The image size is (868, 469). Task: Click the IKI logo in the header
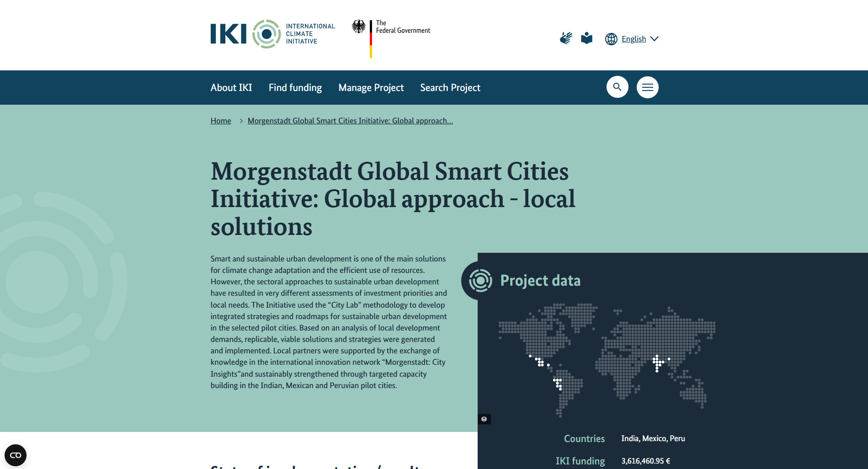(x=272, y=34)
